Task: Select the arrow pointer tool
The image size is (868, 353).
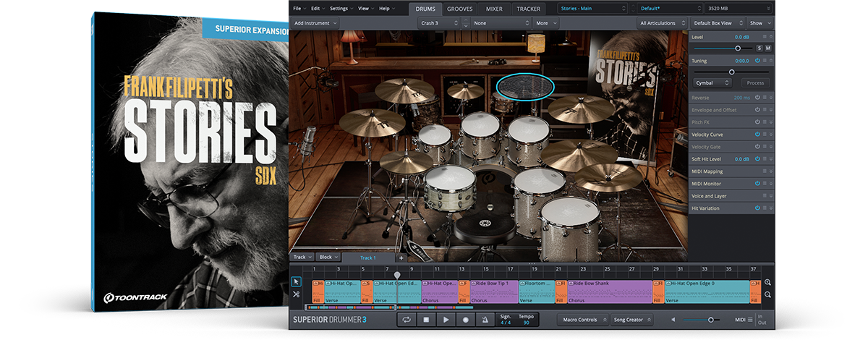Action: point(296,281)
